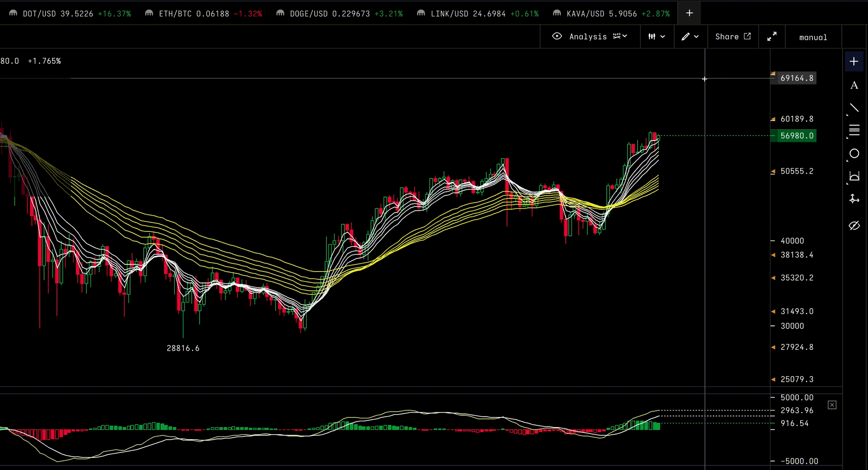This screenshot has width=868, height=470.
Task: Open the pencil drawing options dropdown
Action: (690, 37)
